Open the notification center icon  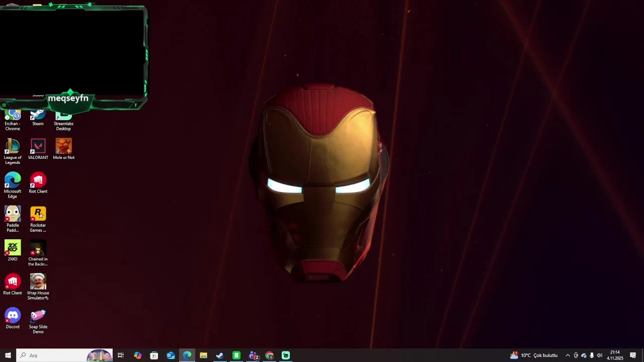coord(633,355)
